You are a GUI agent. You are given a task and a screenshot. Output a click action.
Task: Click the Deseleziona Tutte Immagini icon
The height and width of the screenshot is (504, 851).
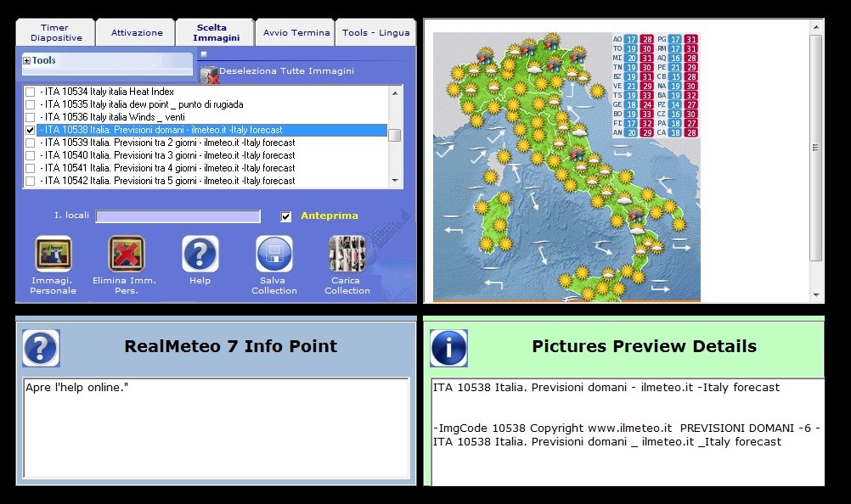click(x=209, y=75)
